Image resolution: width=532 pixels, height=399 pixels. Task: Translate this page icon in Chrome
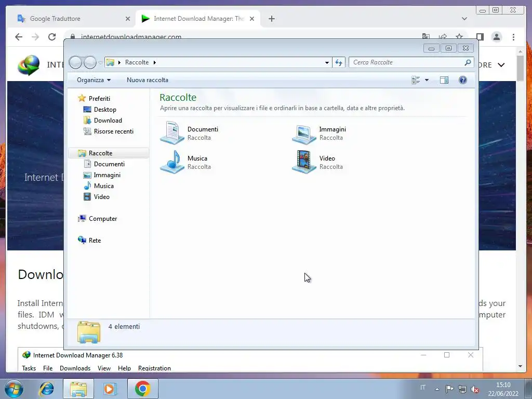[426, 37]
